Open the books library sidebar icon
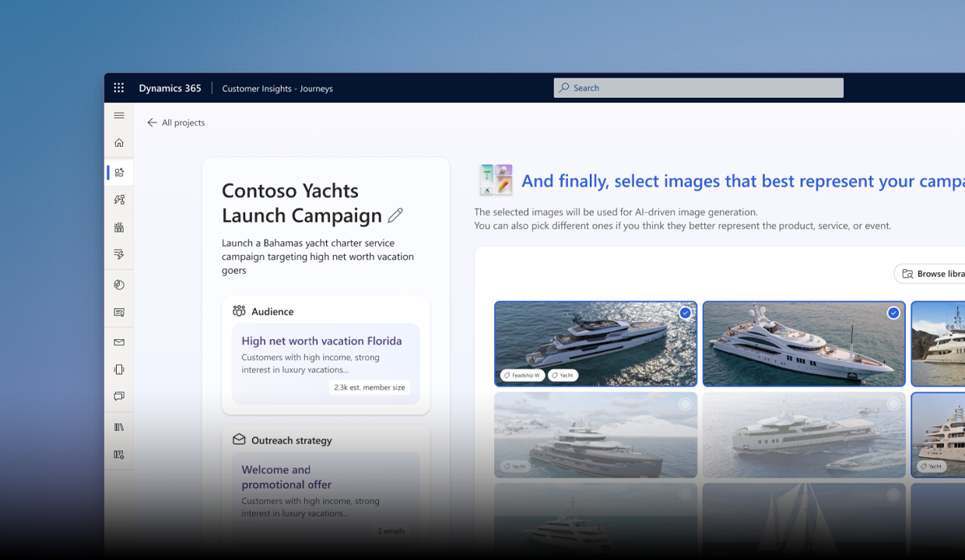The width and height of the screenshot is (965, 560). [x=119, y=427]
